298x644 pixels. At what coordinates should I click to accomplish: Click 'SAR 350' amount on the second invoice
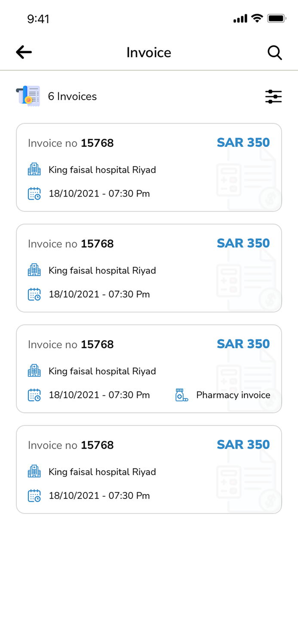click(243, 243)
